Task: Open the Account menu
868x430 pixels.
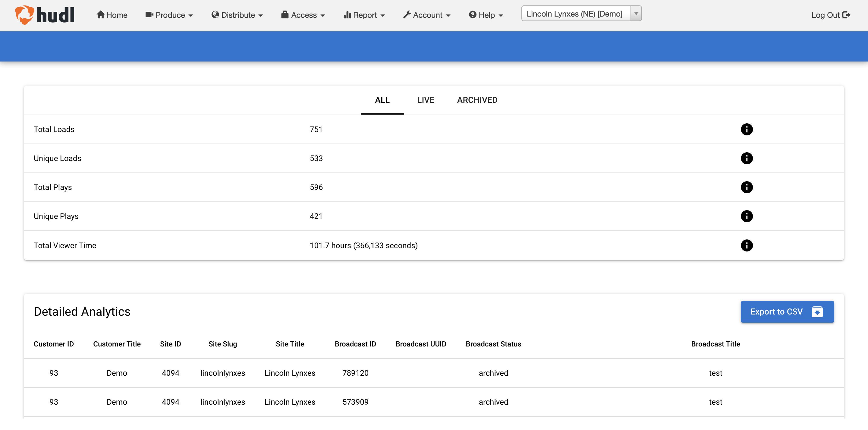Action: coord(426,15)
